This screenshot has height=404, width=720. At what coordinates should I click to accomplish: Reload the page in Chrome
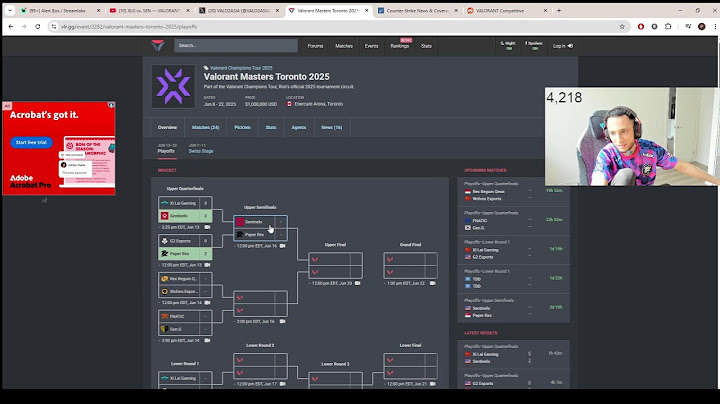(38, 27)
